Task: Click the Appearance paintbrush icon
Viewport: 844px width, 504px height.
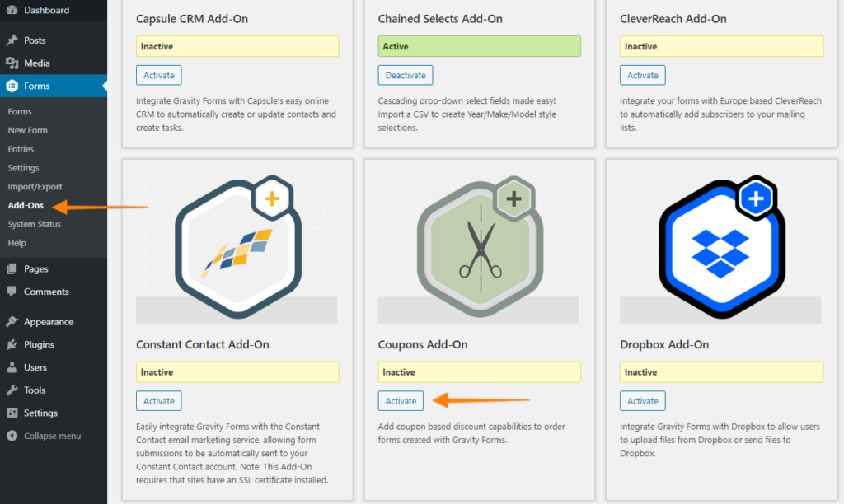Action: pos(12,322)
